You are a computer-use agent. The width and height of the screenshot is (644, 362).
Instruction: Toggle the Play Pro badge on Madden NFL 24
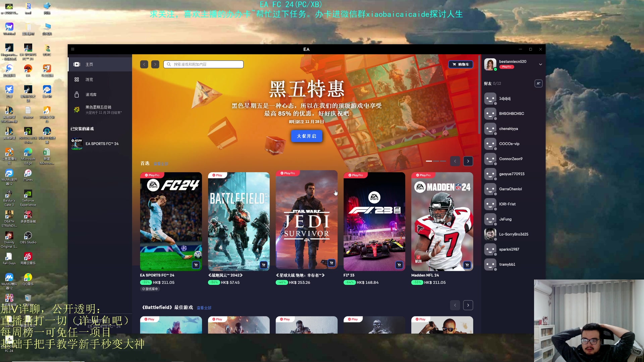point(422,175)
